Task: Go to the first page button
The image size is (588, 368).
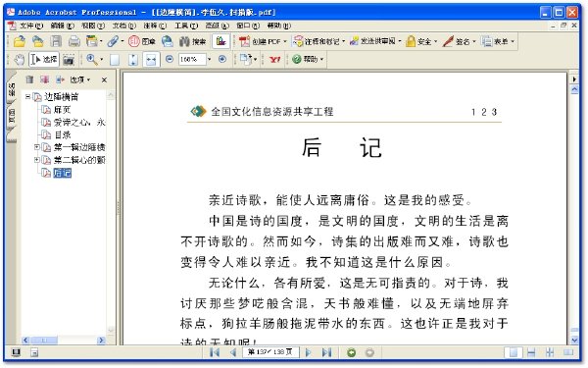Action: (215, 352)
